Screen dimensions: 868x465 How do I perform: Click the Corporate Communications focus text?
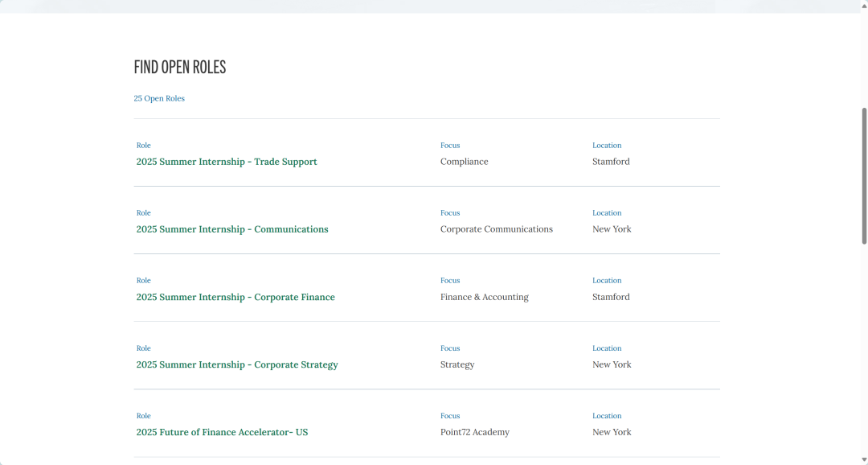point(496,229)
